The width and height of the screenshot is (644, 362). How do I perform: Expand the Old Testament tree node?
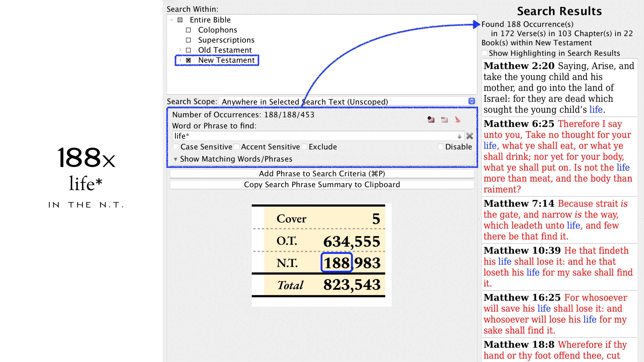pos(180,50)
